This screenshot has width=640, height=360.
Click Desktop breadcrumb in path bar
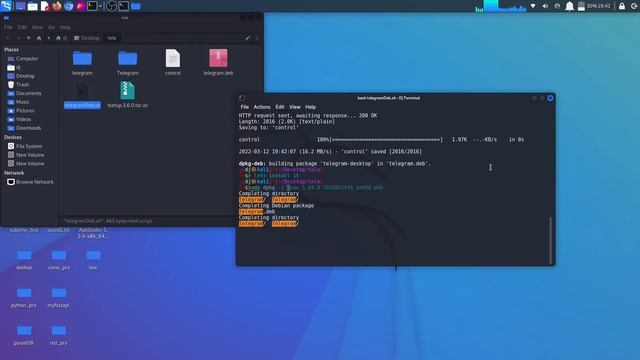pyautogui.click(x=87, y=38)
